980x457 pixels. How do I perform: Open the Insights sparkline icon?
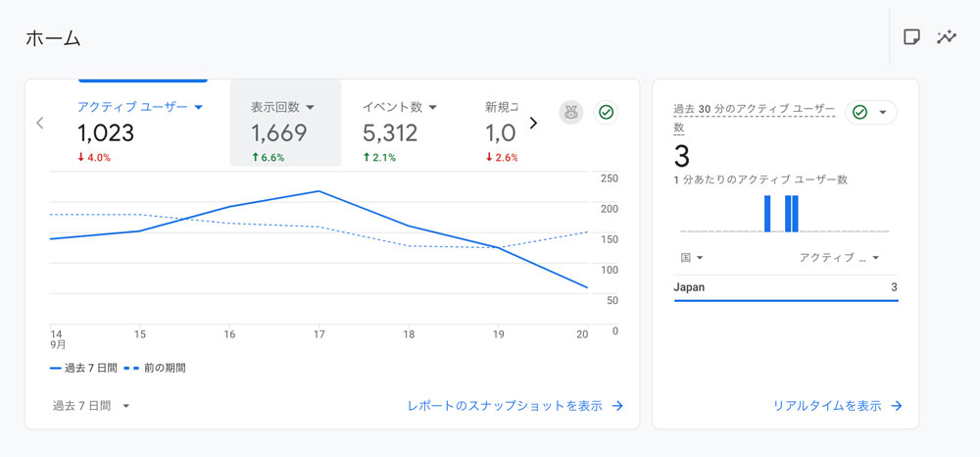tap(947, 37)
